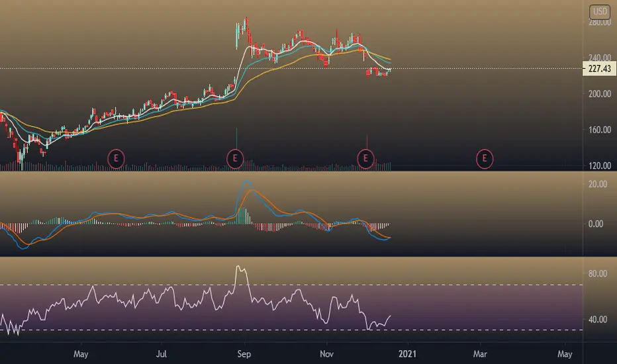
Task: Open the earnings marker near May
Action: pyautogui.click(x=116, y=159)
